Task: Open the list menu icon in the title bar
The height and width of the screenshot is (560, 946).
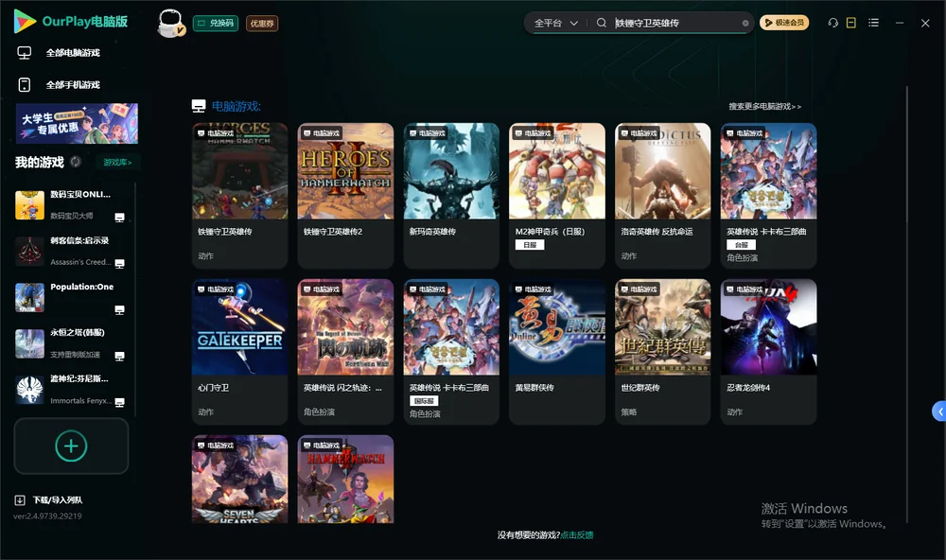Action: 873,23
